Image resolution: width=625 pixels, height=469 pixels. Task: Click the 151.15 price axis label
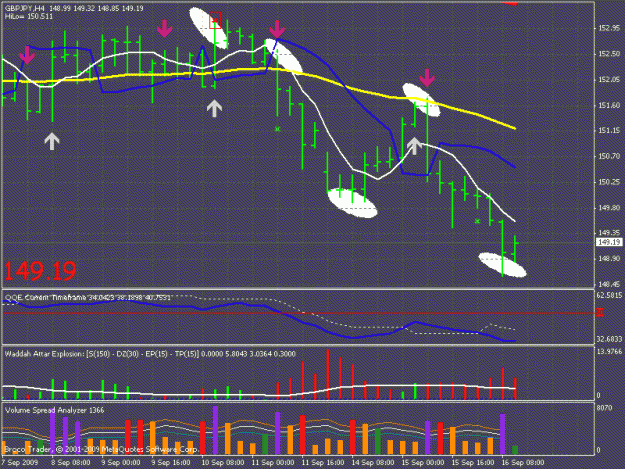609,131
